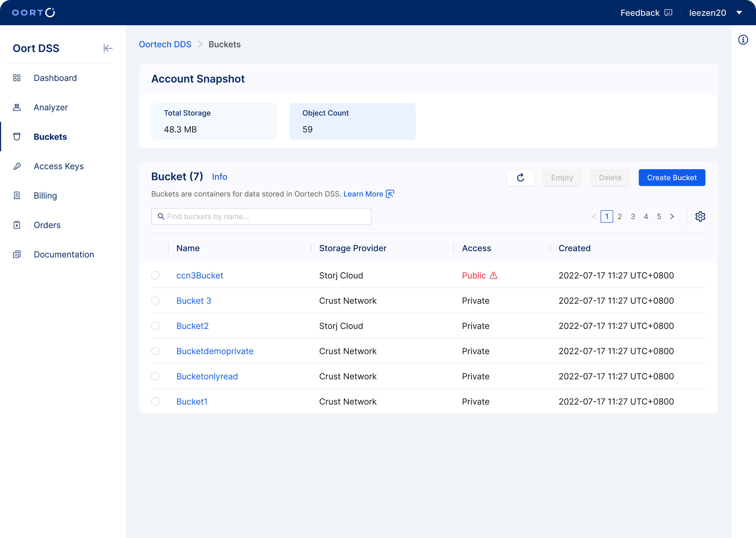Click the Create Bucket button
The height and width of the screenshot is (538, 756).
point(672,178)
